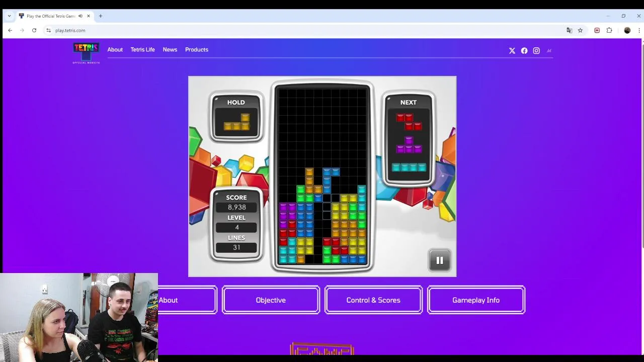
Task: Reload the play.tetris.com page
Action: pyautogui.click(x=34, y=30)
